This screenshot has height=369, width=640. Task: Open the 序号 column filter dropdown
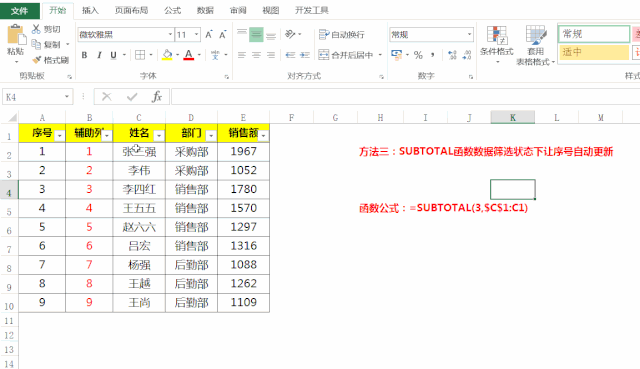coord(60,136)
